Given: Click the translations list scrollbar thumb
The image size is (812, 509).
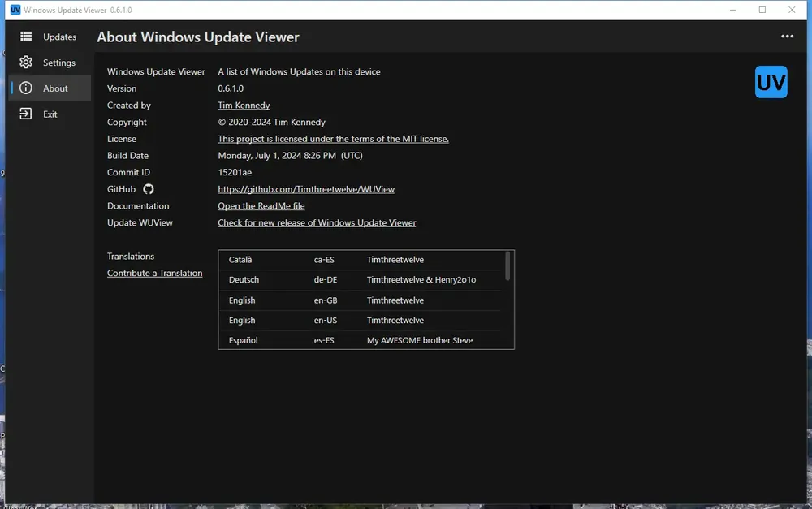Looking at the screenshot, I should click(x=508, y=265).
